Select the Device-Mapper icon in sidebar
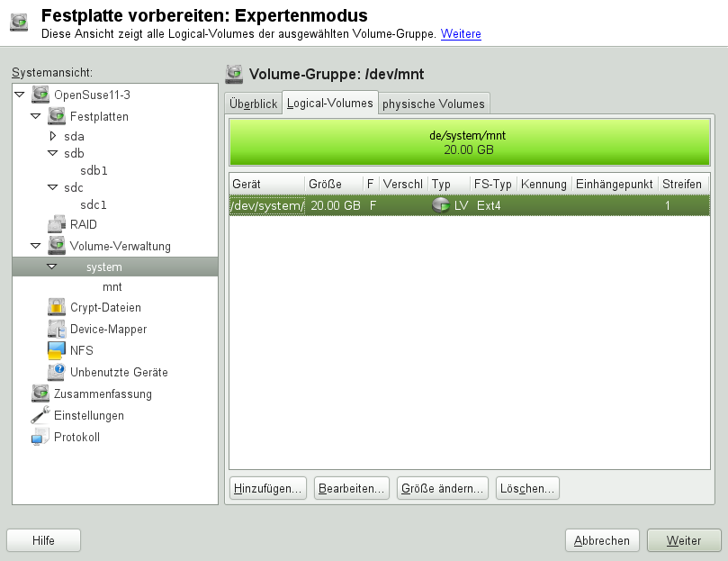Image resolution: width=728 pixels, height=561 pixels. [56, 329]
